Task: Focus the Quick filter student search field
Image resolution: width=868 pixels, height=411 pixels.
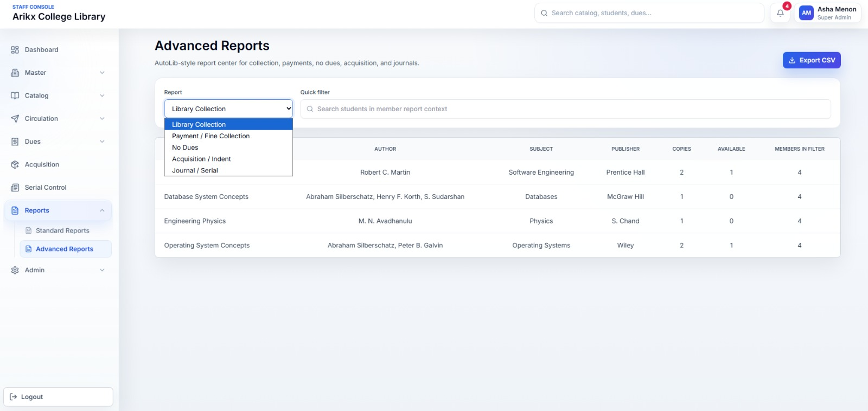Action: click(565, 109)
